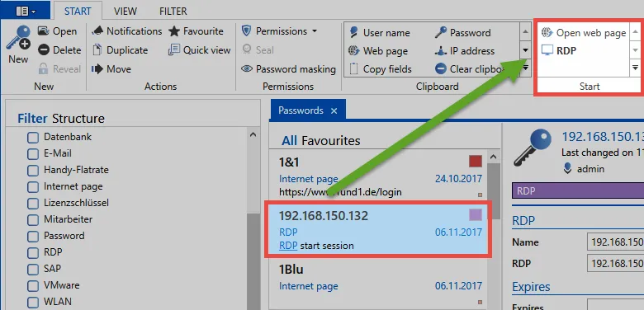Screen dimensions: 644x310
Task: Select the 1Blu password record
Action: (378, 284)
